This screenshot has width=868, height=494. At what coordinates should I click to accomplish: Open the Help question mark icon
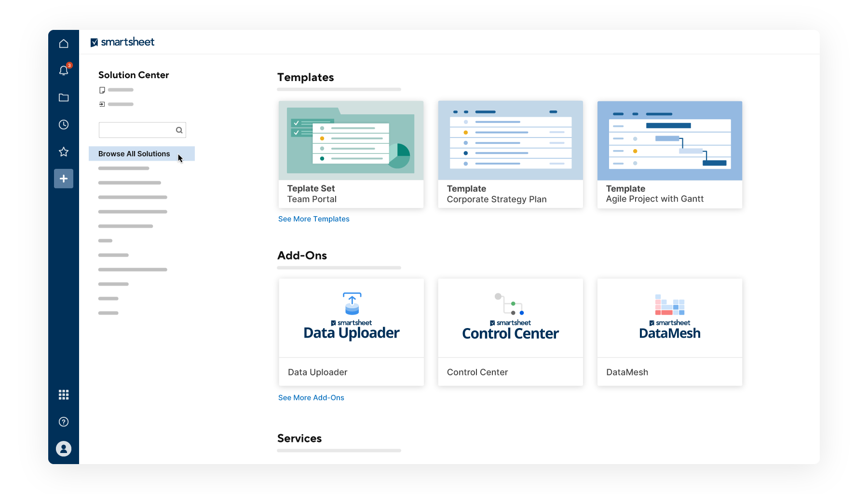(64, 422)
